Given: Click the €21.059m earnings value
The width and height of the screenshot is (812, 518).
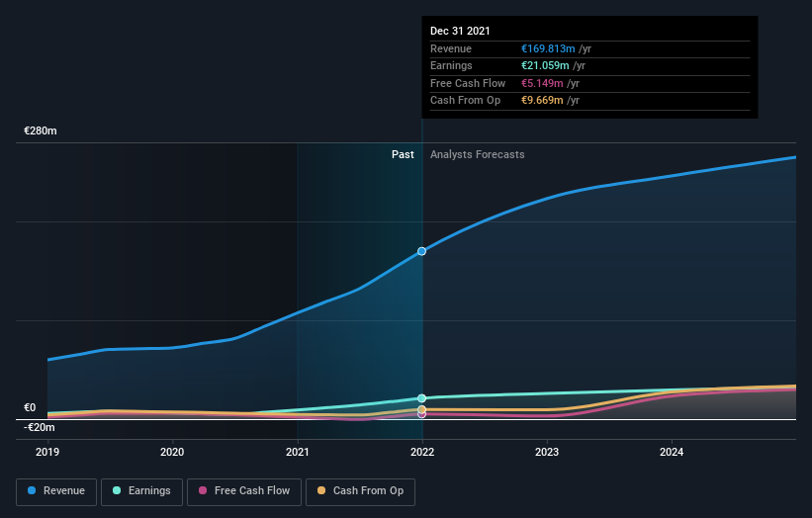Looking at the screenshot, I should coord(545,65).
